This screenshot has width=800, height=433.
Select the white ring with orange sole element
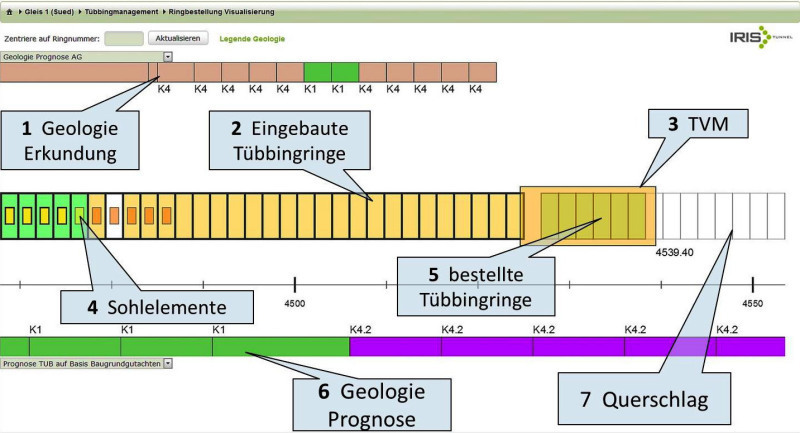[114, 216]
